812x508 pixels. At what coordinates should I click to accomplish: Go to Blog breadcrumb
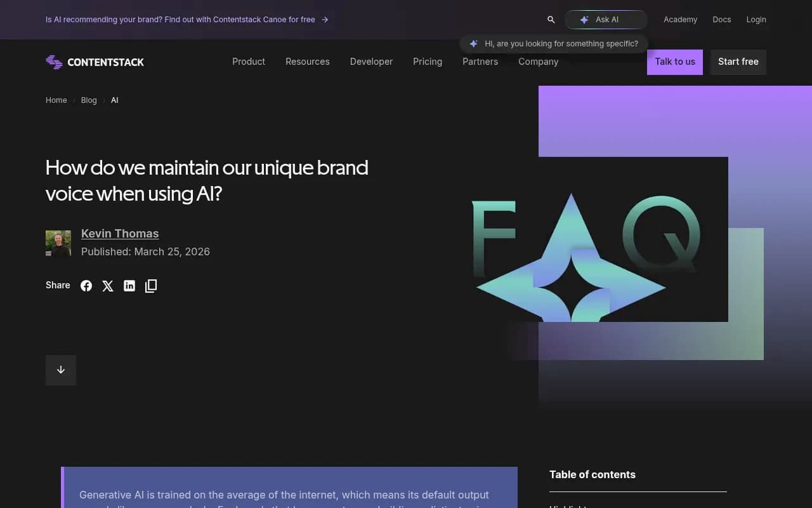point(89,100)
